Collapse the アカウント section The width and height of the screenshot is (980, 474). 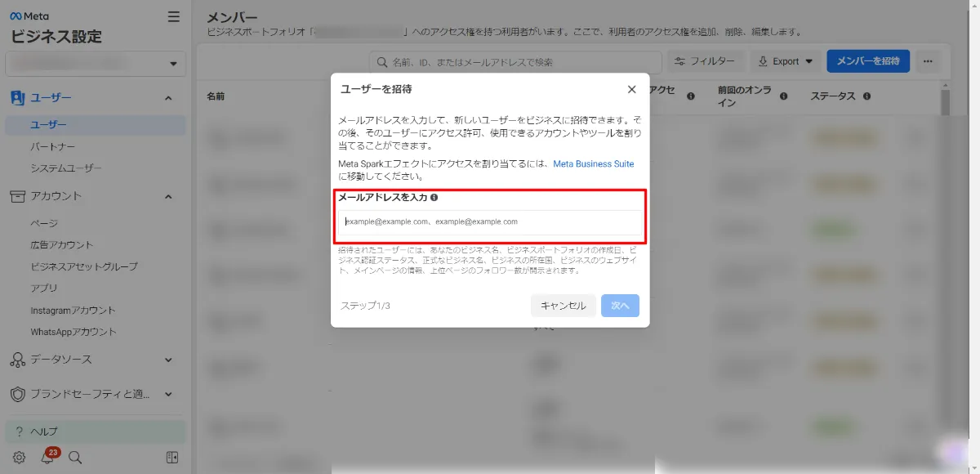click(x=168, y=196)
